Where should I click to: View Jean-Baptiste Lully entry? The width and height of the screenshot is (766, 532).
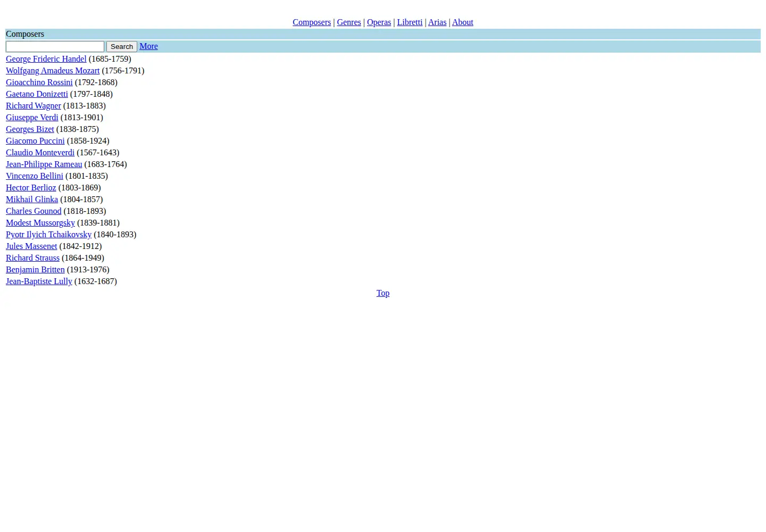pyautogui.click(x=39, y=281)
